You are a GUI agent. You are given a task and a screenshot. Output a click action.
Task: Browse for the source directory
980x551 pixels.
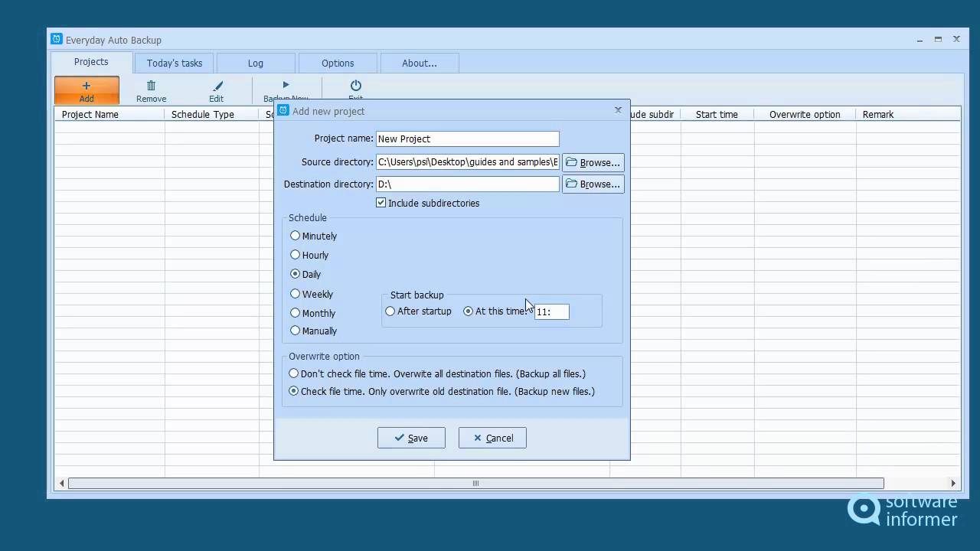(x=593, y=162)
